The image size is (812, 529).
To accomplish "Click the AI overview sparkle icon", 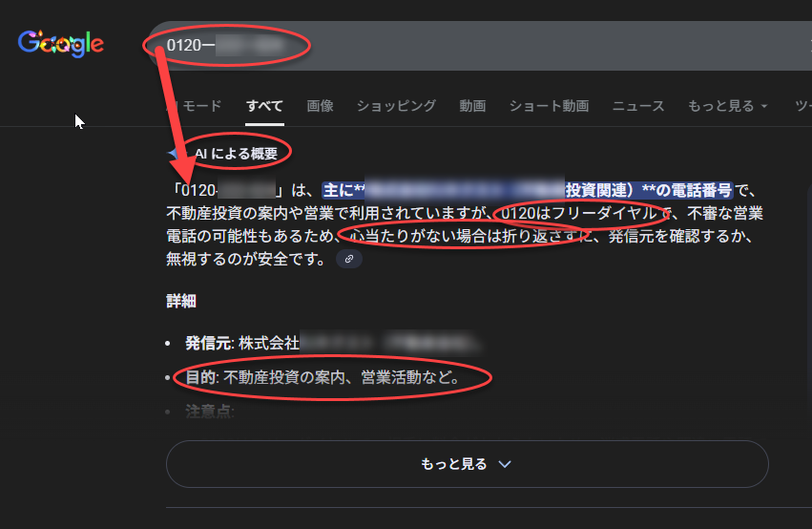I will click(x=173, y=154).
